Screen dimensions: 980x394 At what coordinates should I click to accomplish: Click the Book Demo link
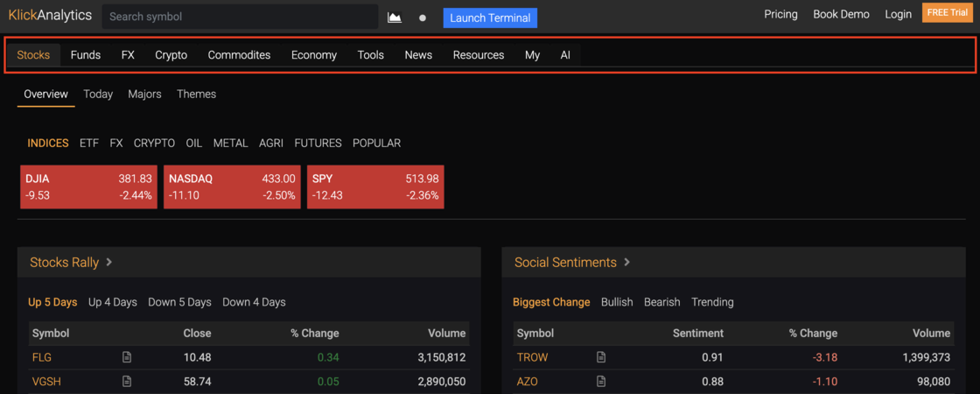pyautogui.click(x=841, y=14)
